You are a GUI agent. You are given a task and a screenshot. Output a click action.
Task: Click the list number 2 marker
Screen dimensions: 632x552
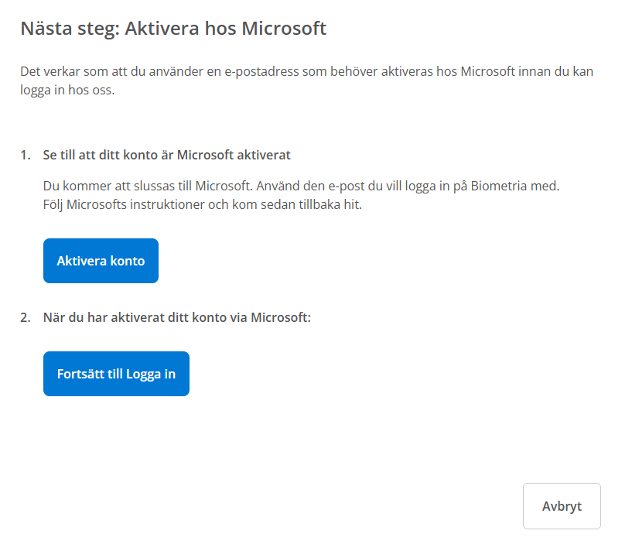(x=25, y=318)
